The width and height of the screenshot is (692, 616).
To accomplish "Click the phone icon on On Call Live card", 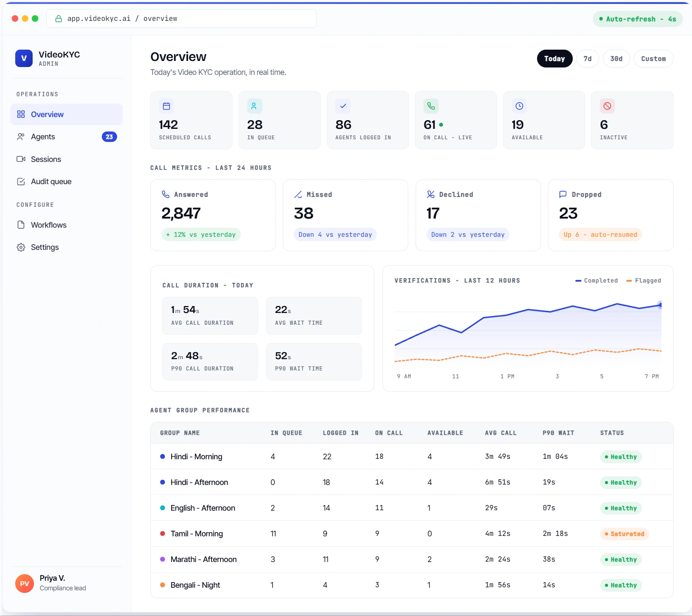I will [x=431, y=106].
